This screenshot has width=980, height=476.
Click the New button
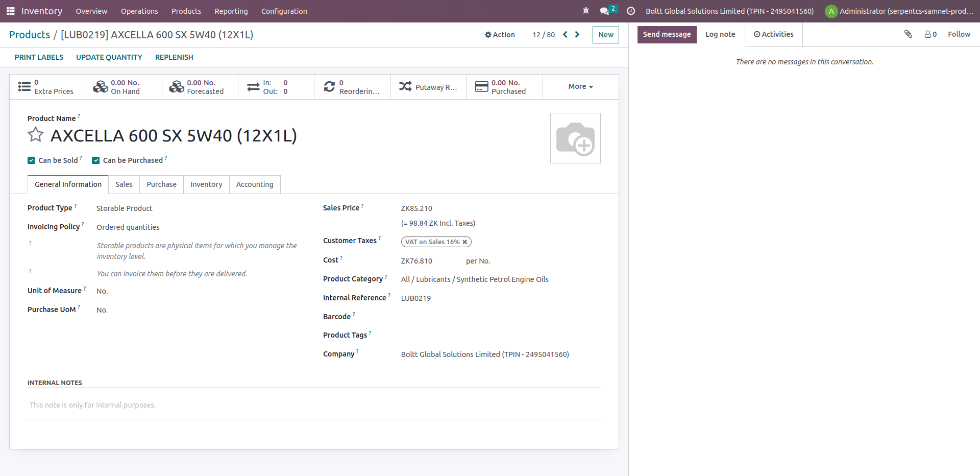[x=605, y=35]
